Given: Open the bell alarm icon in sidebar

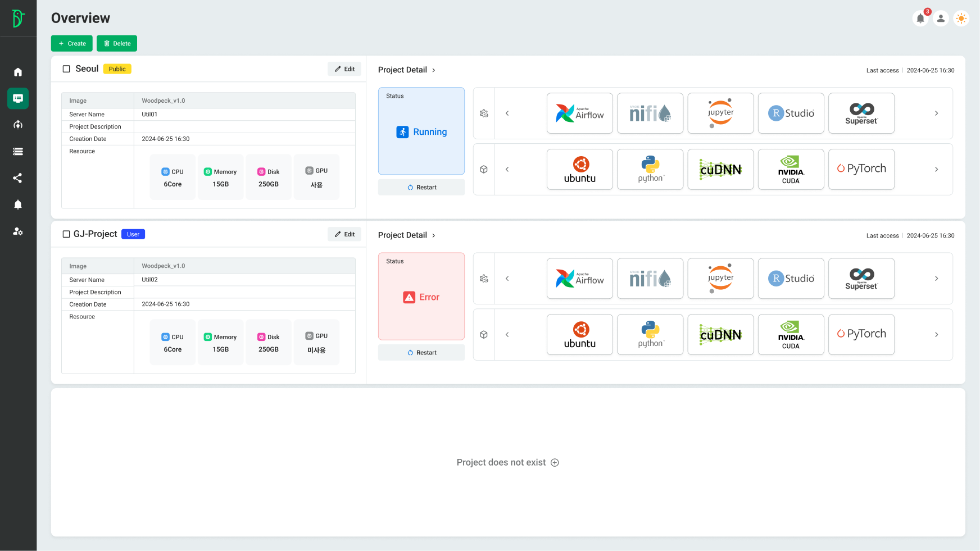Looking at the screenshot, I should 18,204.
